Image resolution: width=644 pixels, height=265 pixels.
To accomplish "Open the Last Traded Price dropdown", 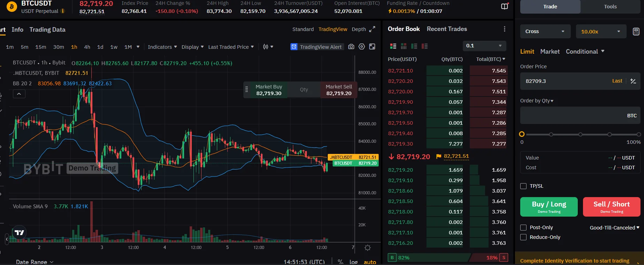I will pos(231,47).
